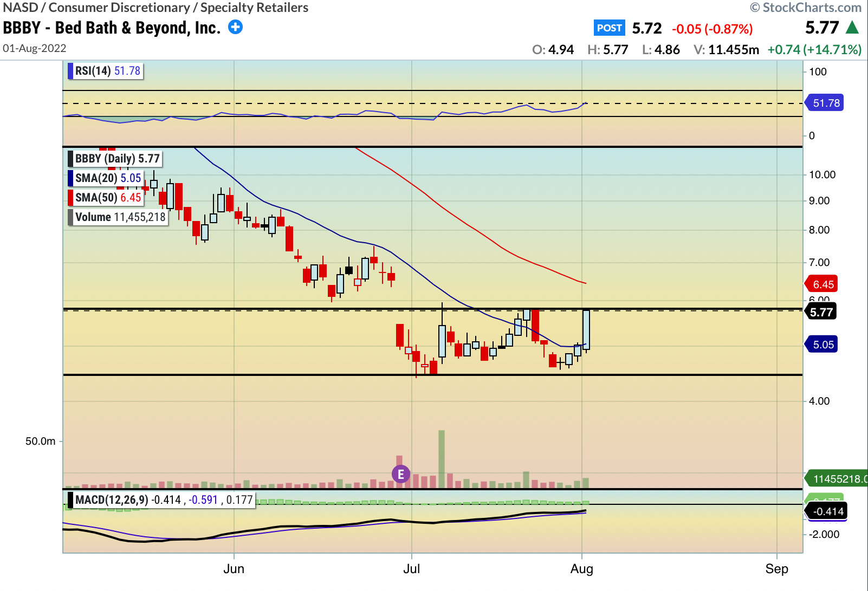The height and width of the screenshot is (591, 868).
Task: Select the SMA(20) 5.05 legend entry
Action: pos(106,178)
